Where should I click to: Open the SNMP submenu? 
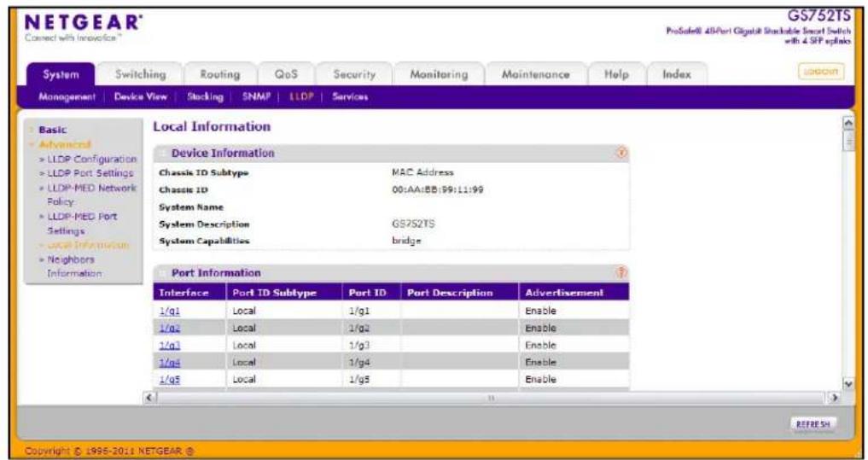[256, 97]
